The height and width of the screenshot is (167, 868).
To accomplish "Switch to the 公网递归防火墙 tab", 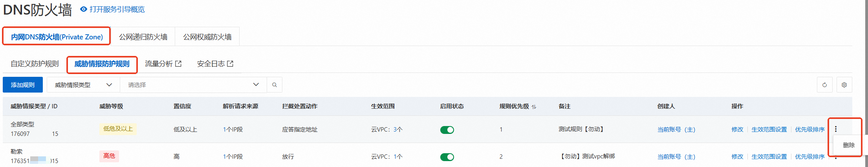I will (143, 37).
